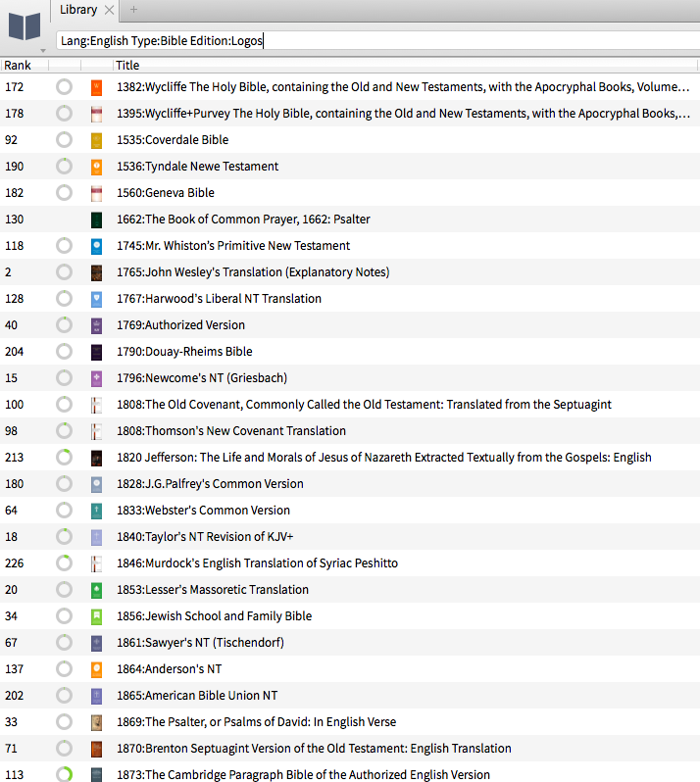Select 1769:Authorized Version

[x=180, y=324]
